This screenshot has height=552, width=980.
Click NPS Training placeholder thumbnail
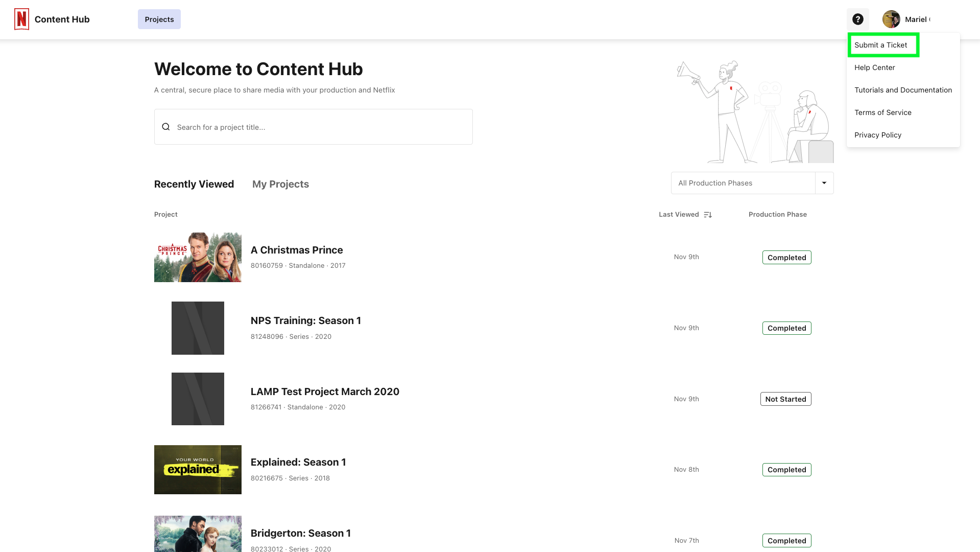pos(198,328)
